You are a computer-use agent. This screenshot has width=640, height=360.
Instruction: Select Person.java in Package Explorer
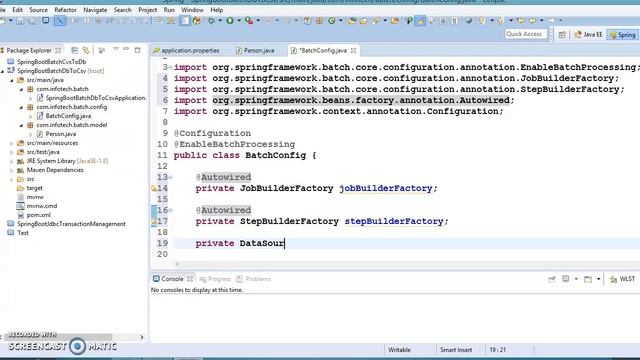tap(60, 134)
